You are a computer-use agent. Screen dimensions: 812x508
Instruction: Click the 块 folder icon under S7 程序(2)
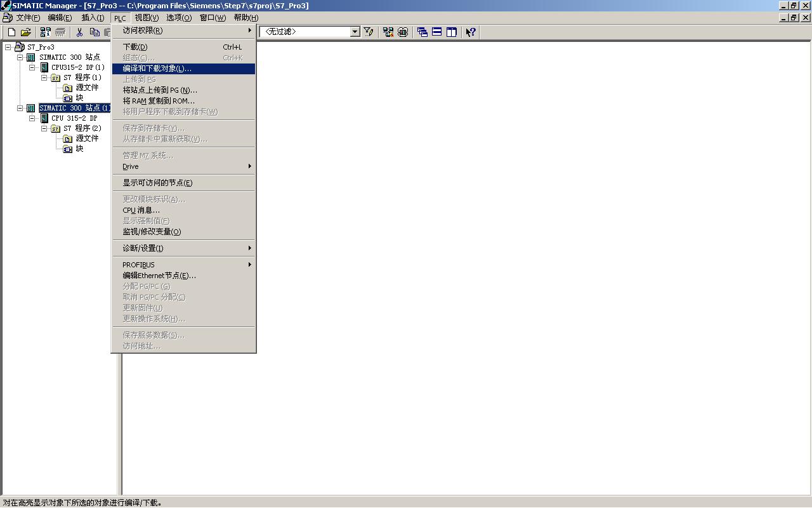tap(68, 149)
